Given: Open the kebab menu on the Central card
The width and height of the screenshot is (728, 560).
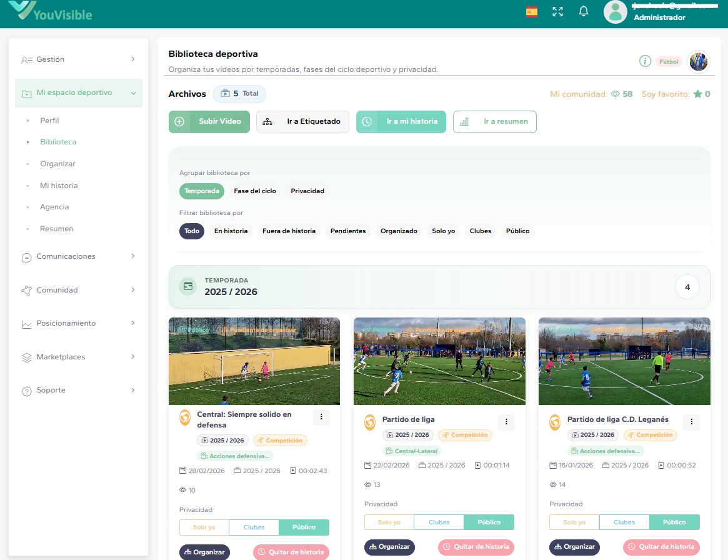Looking at the screenshot, I should (x=321, y=417).
